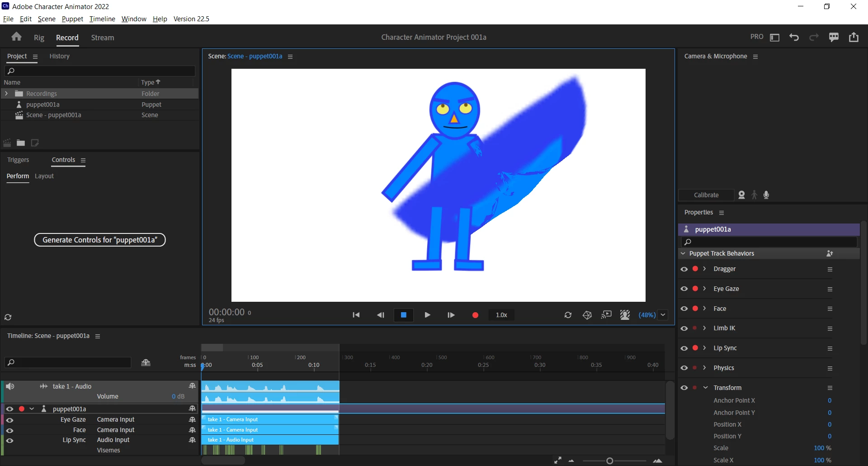Collapse the Transform behavior
The width and height of the screenshot is (868, 466).
[x=705, y=388]
